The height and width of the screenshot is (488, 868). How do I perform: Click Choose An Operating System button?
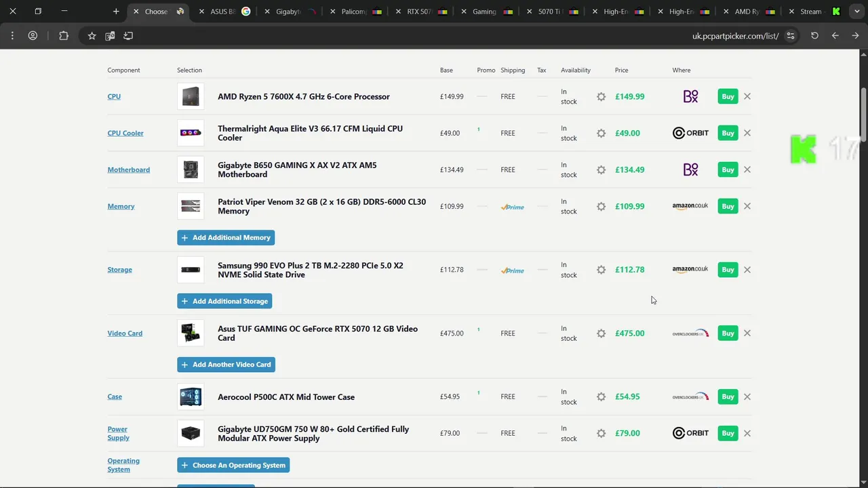[233, 466]
